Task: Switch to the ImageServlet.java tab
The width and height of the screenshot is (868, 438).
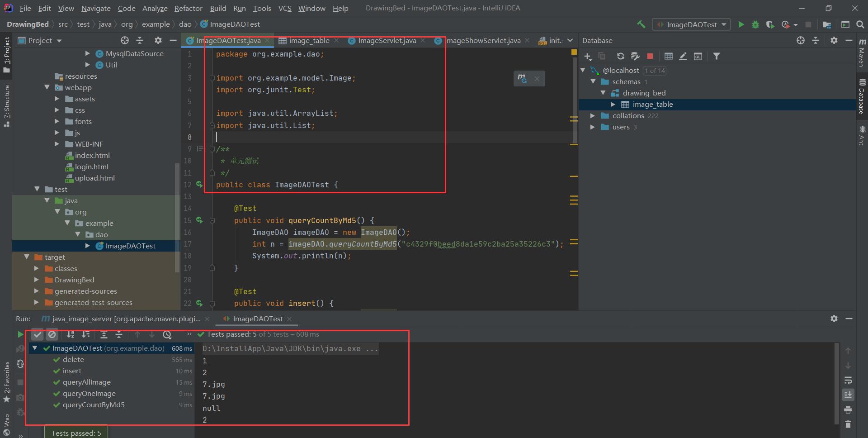Action: coord(387,40)
